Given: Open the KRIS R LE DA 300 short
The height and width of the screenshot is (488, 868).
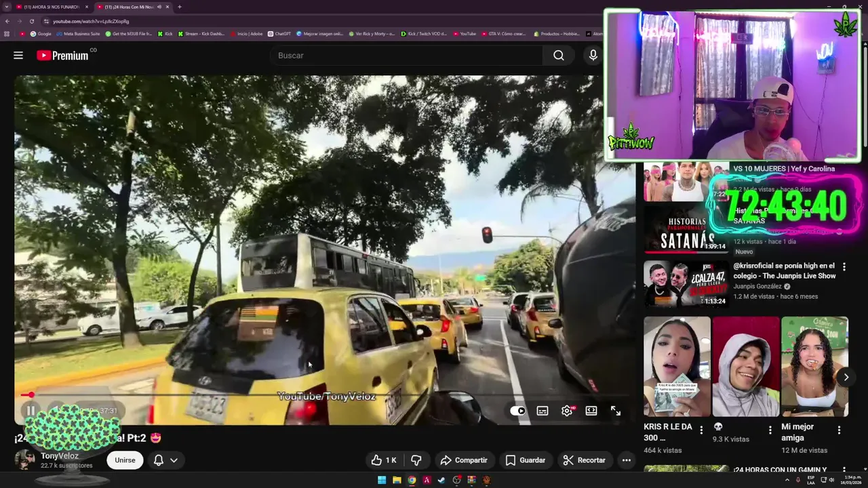Looking at the screenshot, I should (x=677, y=367).
